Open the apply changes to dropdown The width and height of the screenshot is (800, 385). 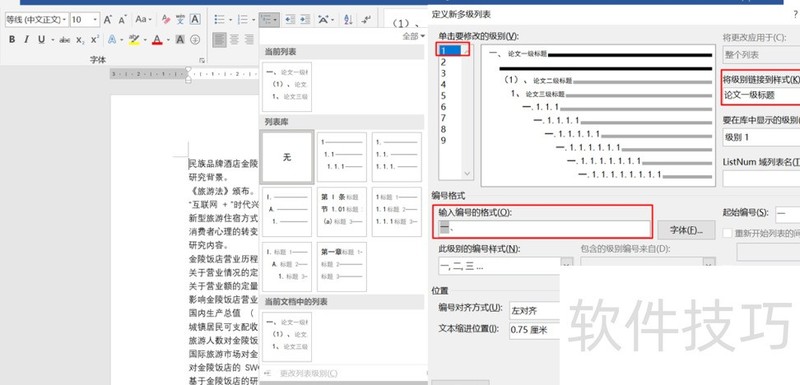coord(761,54)
